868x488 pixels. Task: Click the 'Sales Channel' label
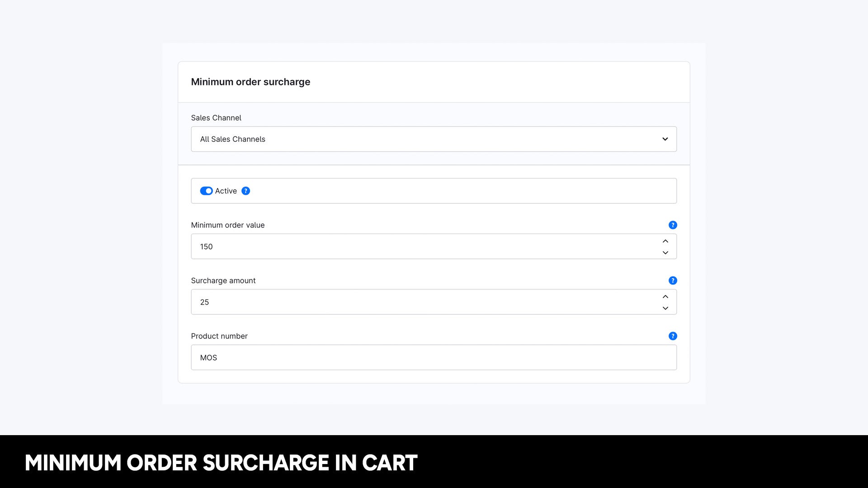pos(216,118)
